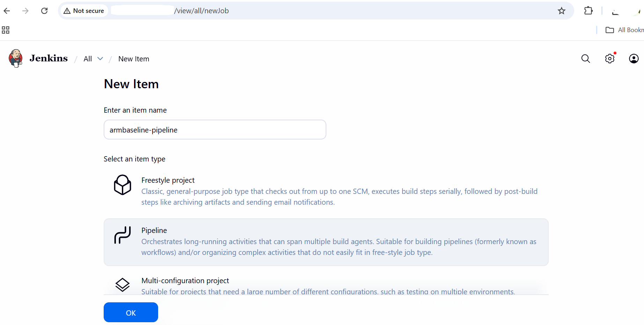
Task: Select the Pipeline icon
Action: coord(123,235)
